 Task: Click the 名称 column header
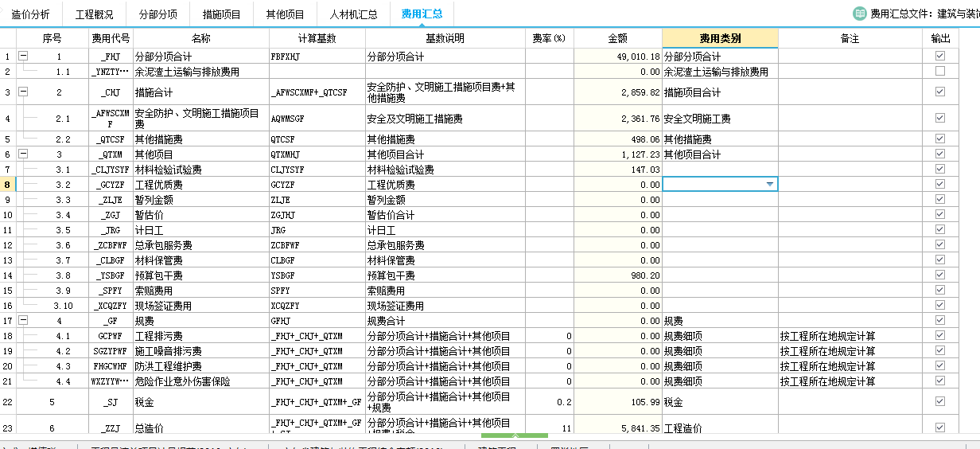tap(201, 38)
